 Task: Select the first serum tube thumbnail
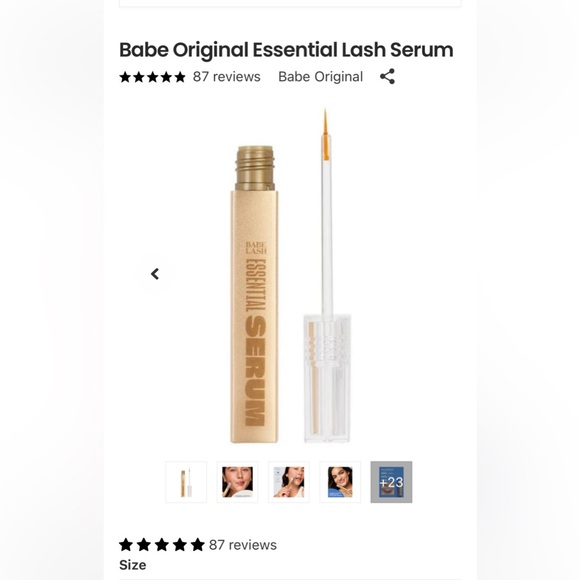(x=186, y=482)
